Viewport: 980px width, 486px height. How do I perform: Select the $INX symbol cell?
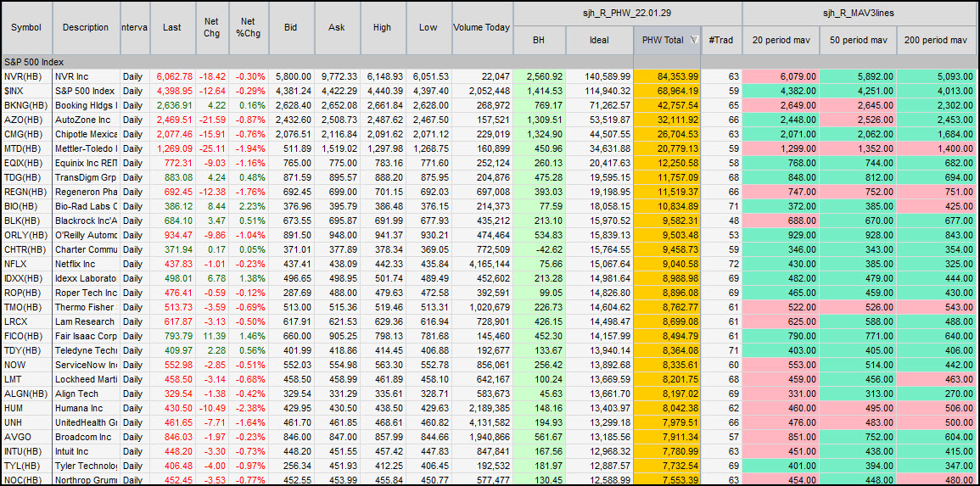(27, 91)
